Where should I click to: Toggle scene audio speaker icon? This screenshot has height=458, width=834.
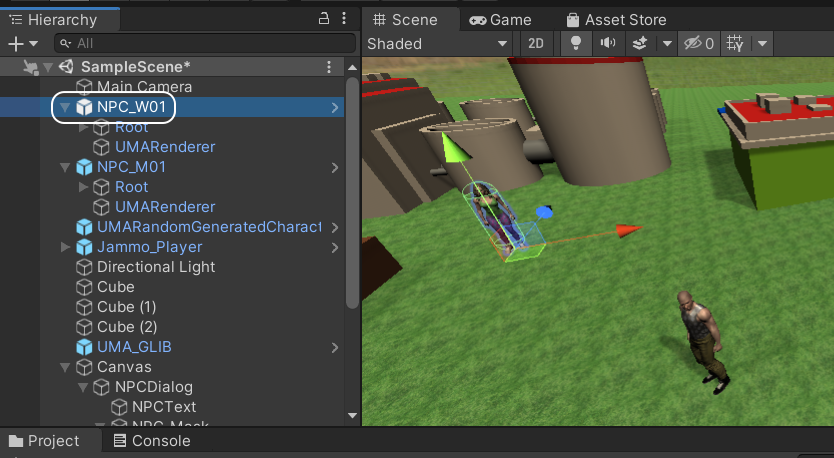(608, 44)
